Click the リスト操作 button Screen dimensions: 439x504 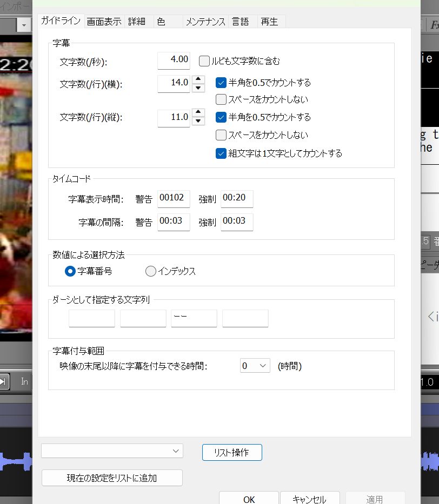tap(232, 453)
